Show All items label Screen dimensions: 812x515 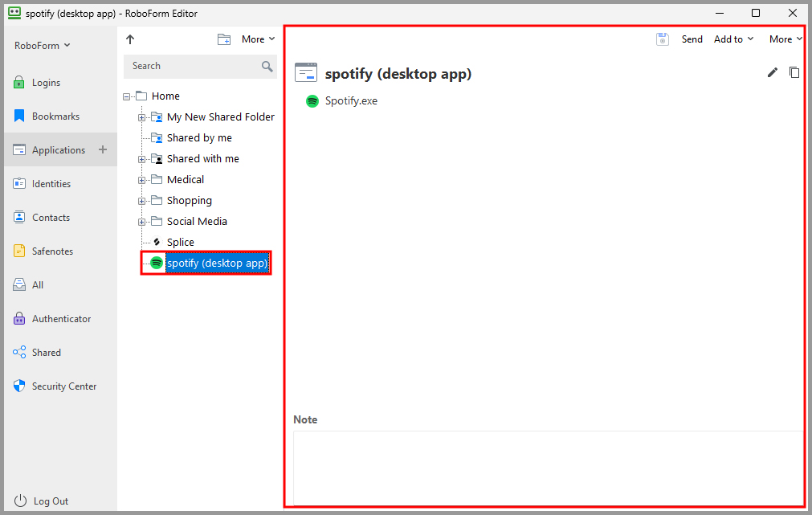(38, 285)
